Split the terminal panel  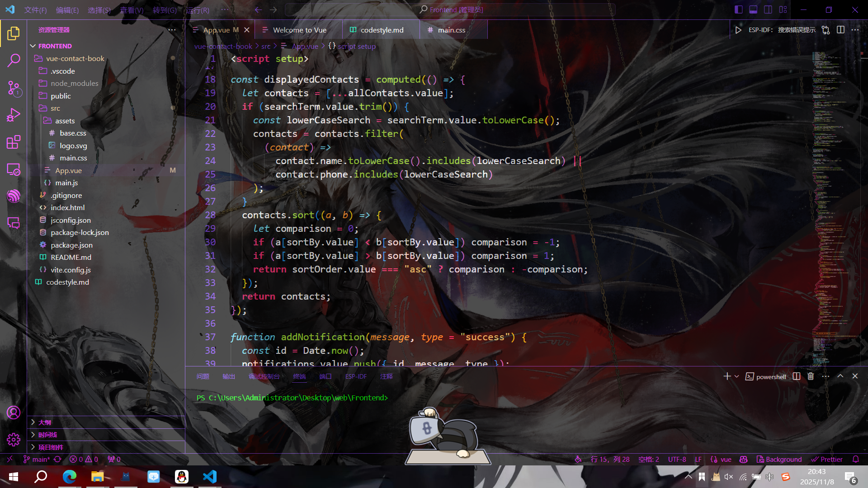coord(796,376)
